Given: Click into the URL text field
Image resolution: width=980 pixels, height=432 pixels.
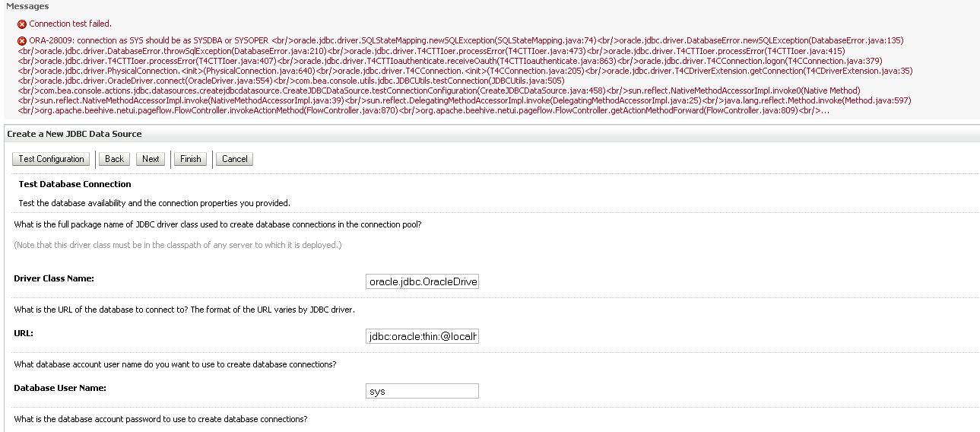Looking at the screenshot, I should [422, 336].
